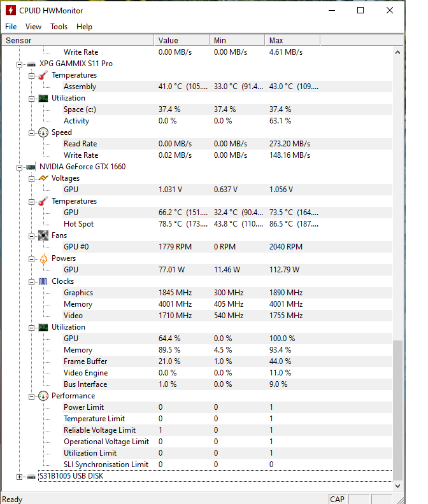The image size is (428, 504).
Task: Collapse the NVIDIA GeForce GTX 1660 tree
Action: (19, 167)
